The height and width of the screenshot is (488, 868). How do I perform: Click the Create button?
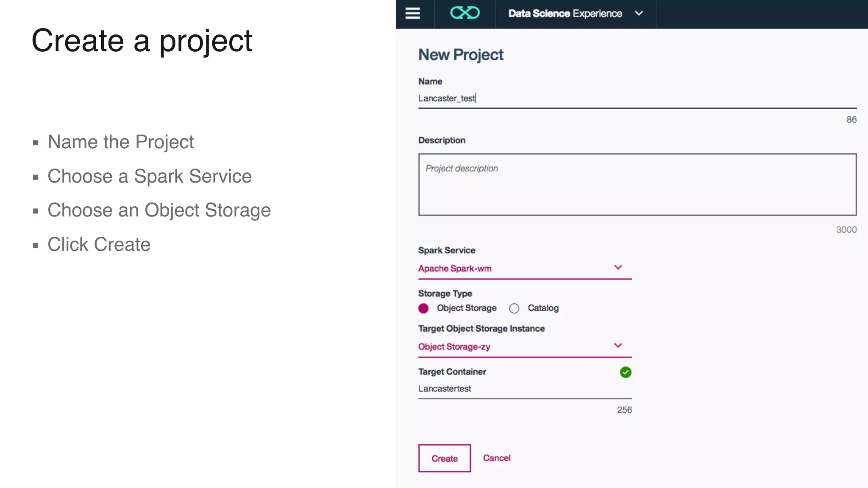point(444,458)
